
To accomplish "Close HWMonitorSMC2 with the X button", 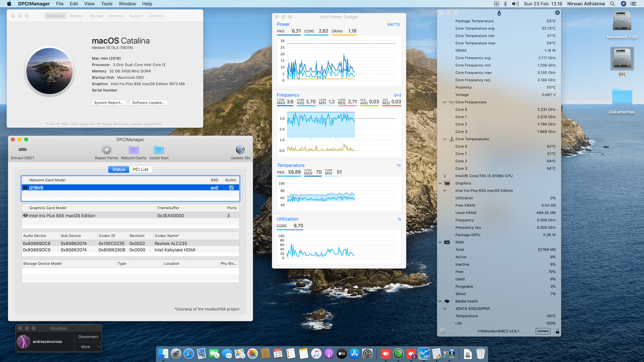I will [557, 13].
